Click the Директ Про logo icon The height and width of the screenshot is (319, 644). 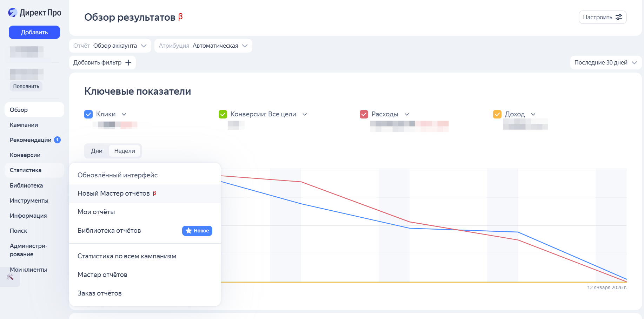click(x=13, y=13)
